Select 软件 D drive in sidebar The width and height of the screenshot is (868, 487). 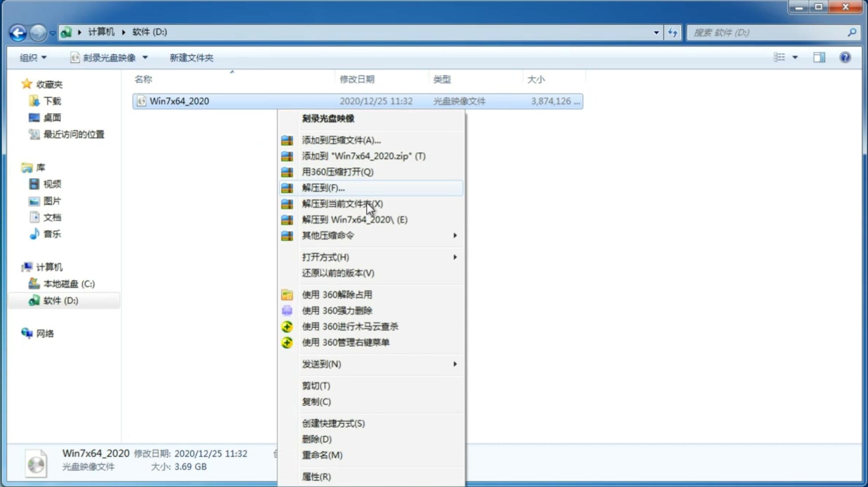(x=60, y=300)
